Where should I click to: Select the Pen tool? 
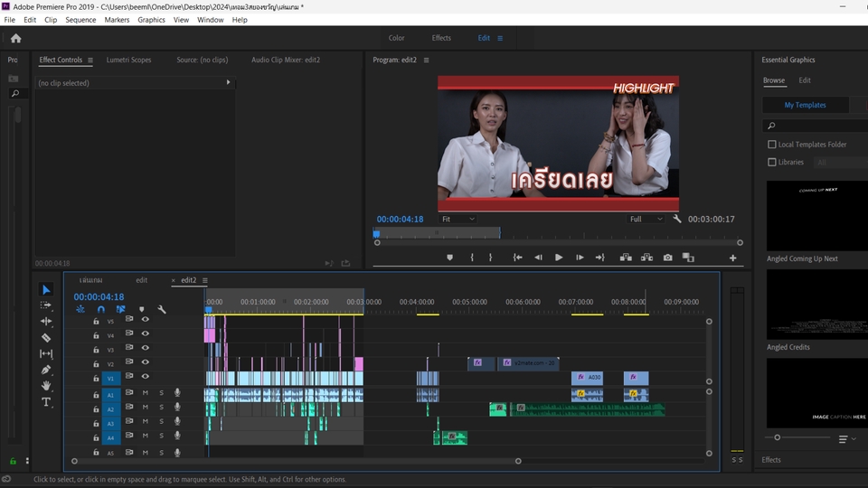click(46, 370)
